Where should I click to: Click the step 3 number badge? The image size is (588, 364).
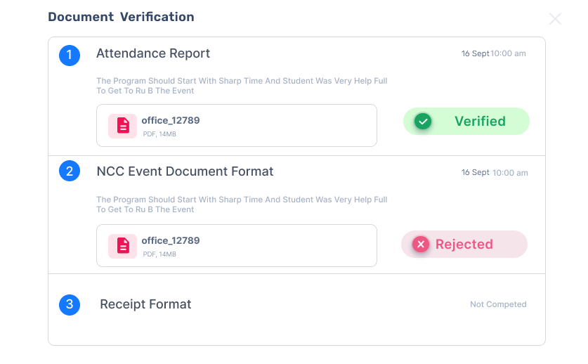pos(70,304)
